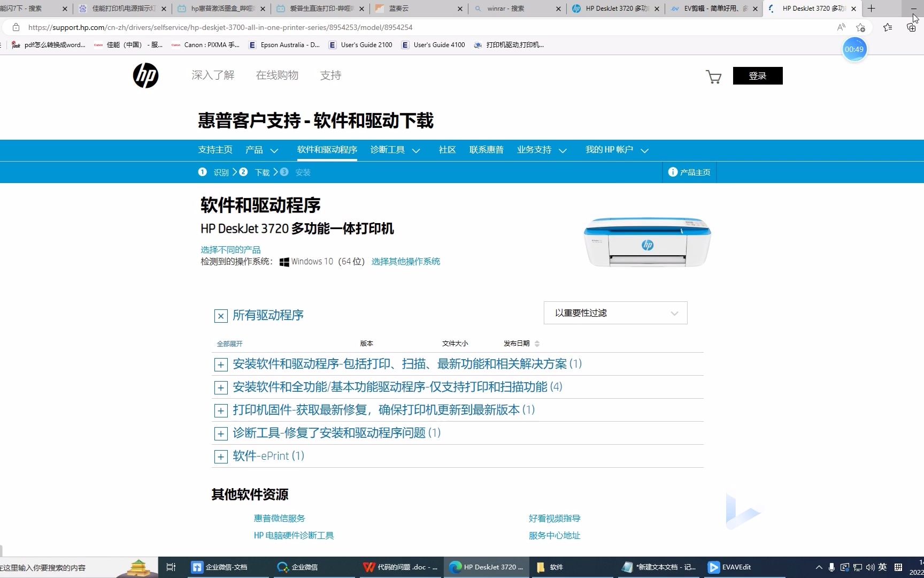The image size is (924, 578).
Task: Close the winrar search tab
Action: [x=558, y=9]
